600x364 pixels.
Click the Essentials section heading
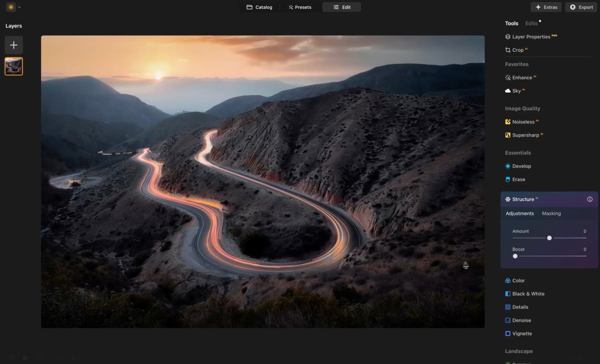click(x=518, y=153)
